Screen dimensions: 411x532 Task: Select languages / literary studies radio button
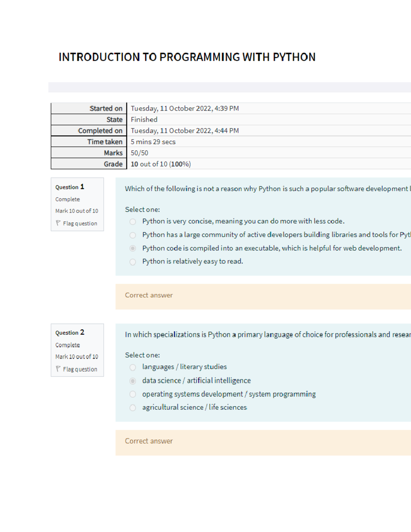coord(133,367)
